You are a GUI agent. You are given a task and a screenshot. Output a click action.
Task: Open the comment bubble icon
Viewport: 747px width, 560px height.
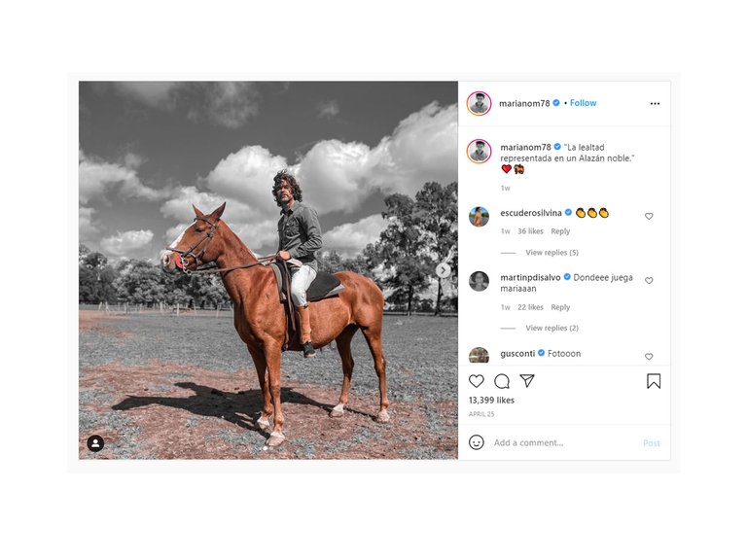[502, 381]
